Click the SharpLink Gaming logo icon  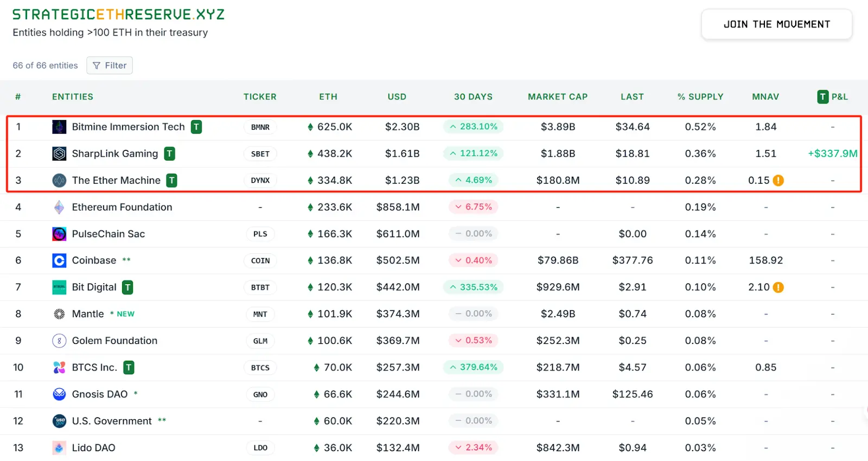[59, 153]
